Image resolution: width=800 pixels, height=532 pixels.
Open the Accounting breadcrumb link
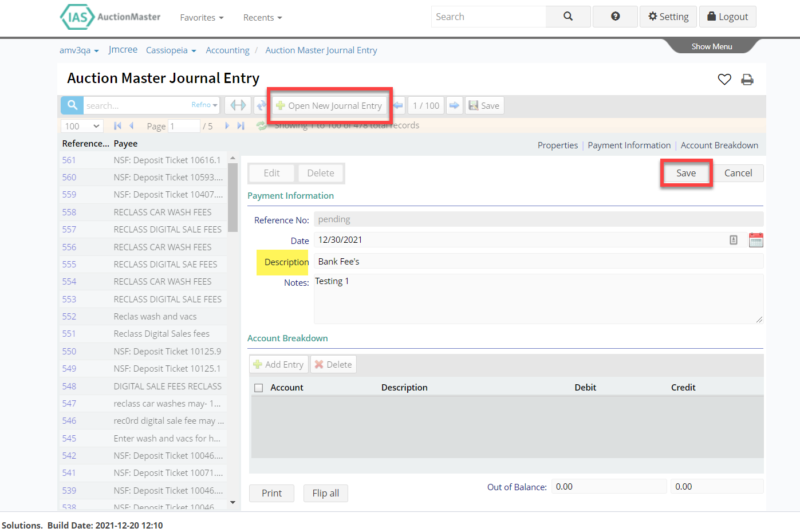(228, 50)
